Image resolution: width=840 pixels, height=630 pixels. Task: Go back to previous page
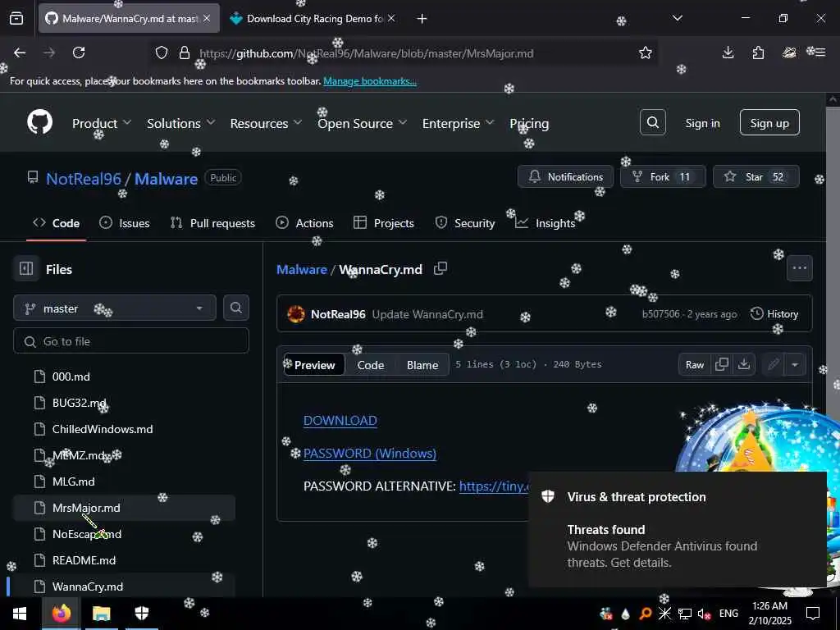point(20,52)
